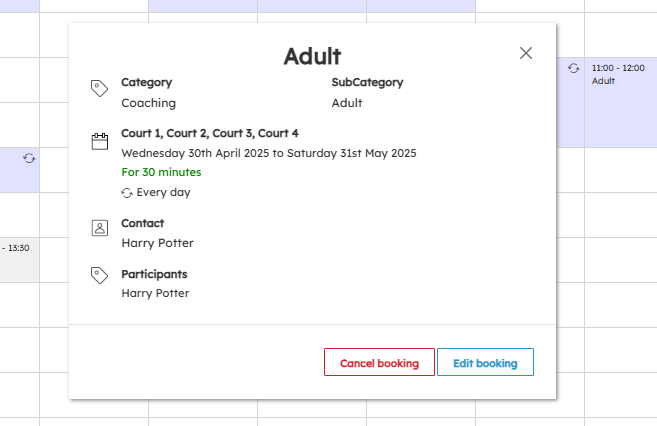Click the Contact person icon
The width and height of the screenshot is (657, 426).
click(100, 228)
